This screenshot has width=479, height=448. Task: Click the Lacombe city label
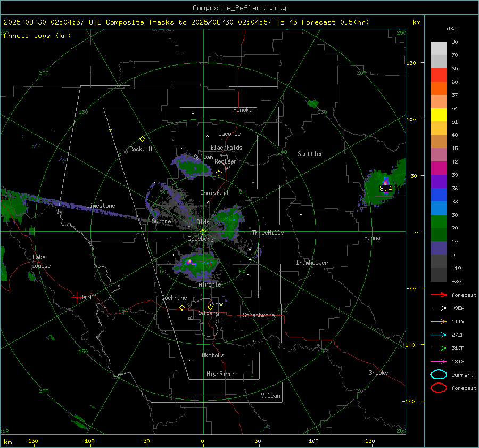229,134
